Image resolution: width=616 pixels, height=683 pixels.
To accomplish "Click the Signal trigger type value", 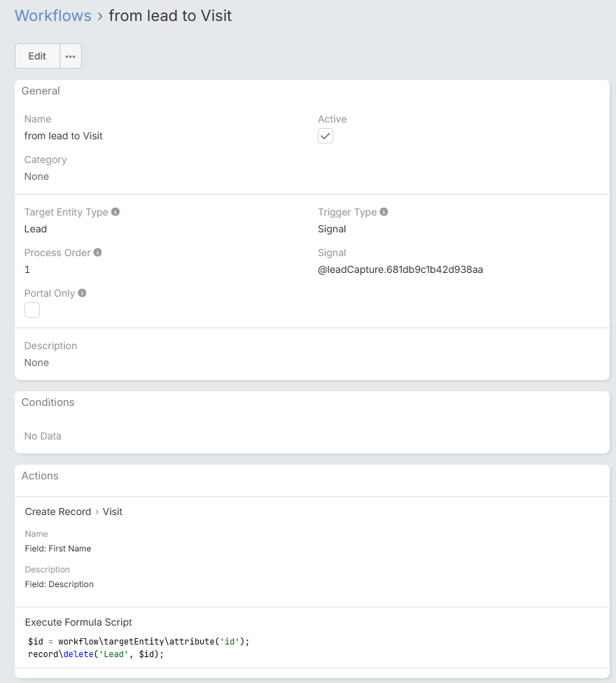I will 332,229.
